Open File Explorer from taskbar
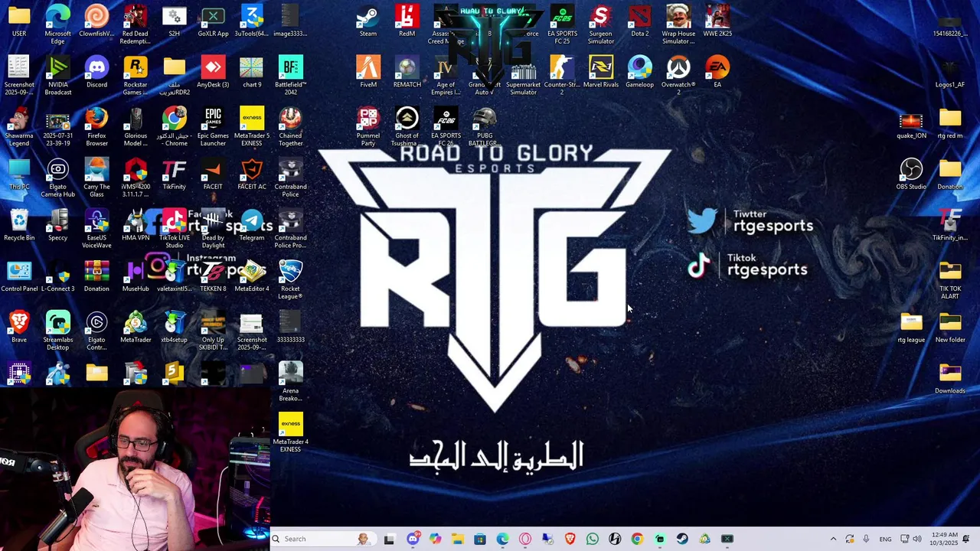This screenshot has width=980, height=551. pos(457,539)
